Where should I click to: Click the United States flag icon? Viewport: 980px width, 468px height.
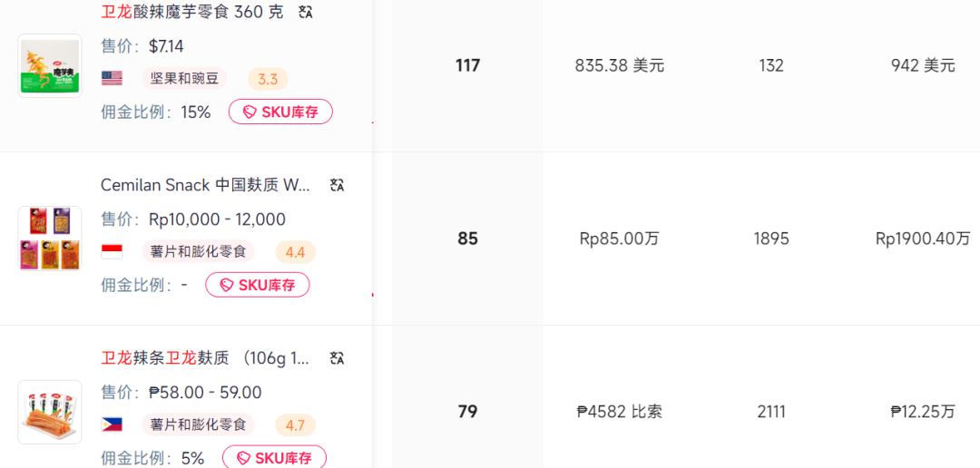coord(112,79)
